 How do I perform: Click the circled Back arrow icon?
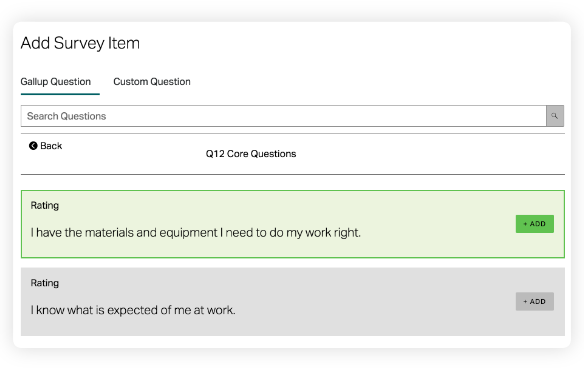pyautogui.click(x=33, y=146)
